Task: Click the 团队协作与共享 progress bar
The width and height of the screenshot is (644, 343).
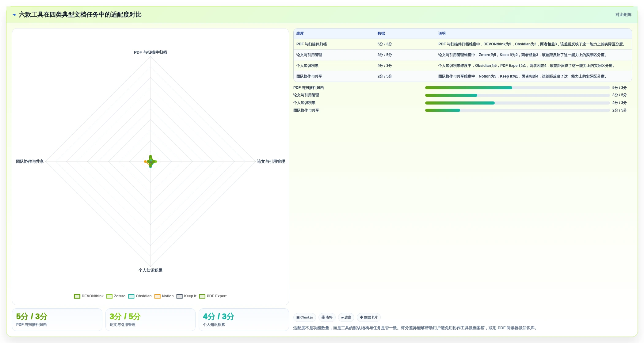Action: click(517, 110)
